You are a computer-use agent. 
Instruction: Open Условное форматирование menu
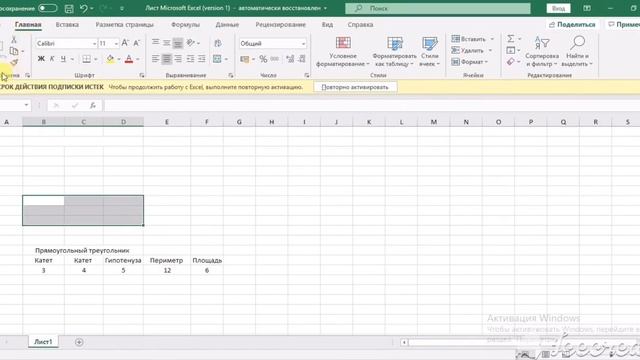point(343,51)
